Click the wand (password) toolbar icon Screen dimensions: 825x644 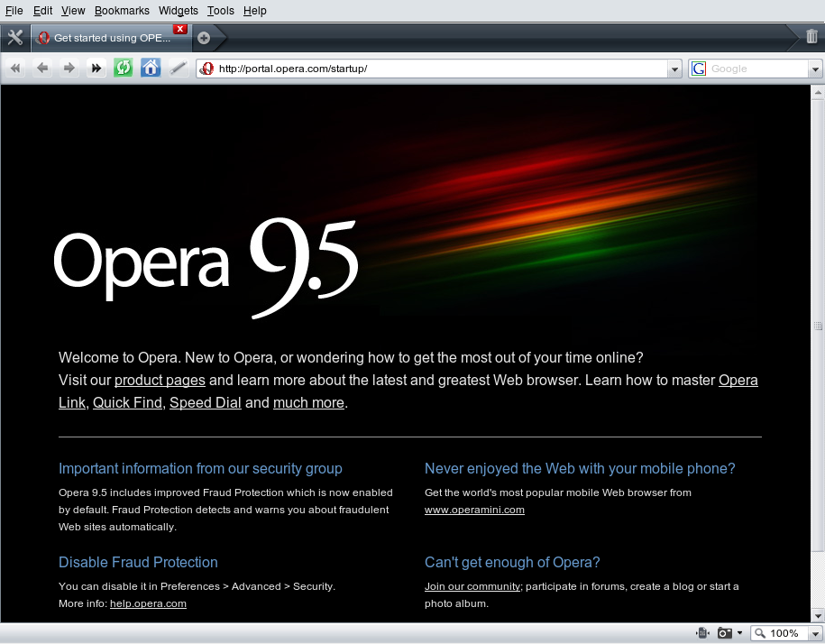[x=179, y=68]
